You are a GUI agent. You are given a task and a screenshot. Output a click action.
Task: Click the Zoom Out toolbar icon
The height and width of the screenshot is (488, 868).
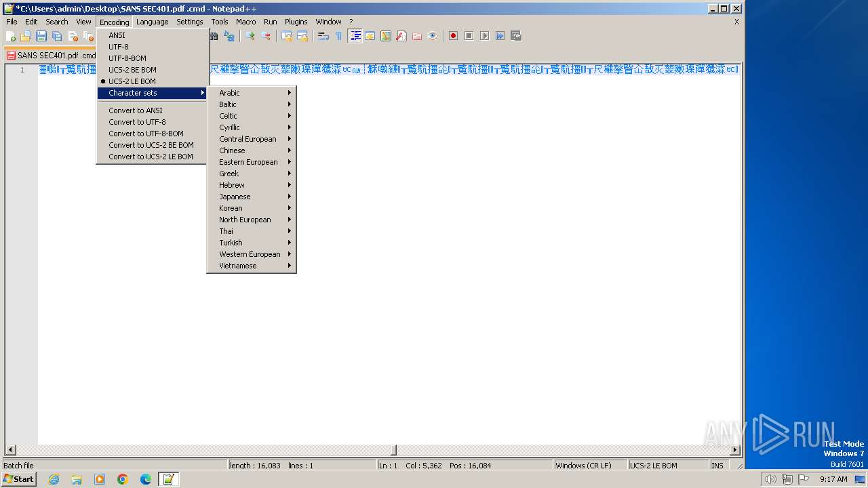pyautogui.click(x=266, y=36)
